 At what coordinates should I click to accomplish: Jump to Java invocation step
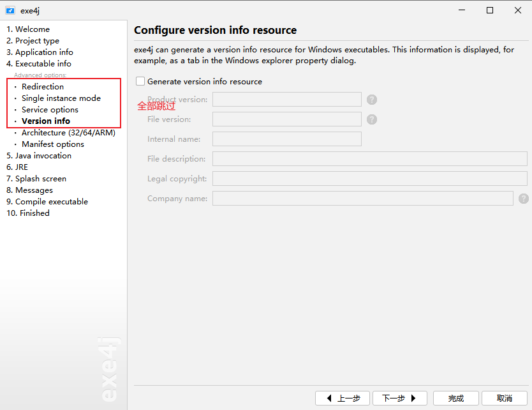tap(39, 156)
